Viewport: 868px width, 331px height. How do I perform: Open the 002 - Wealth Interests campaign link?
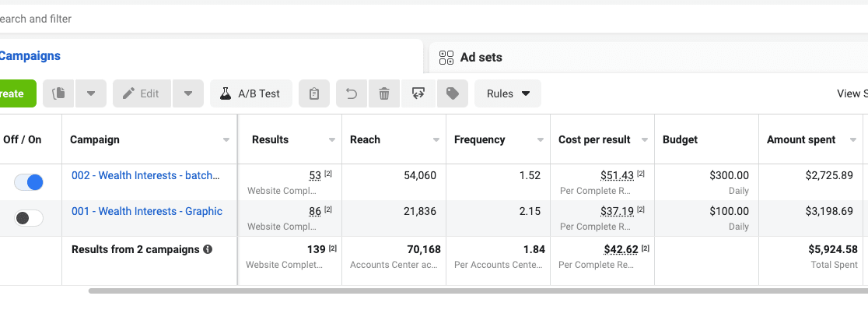pyautogui.click(x=145, y=176)
